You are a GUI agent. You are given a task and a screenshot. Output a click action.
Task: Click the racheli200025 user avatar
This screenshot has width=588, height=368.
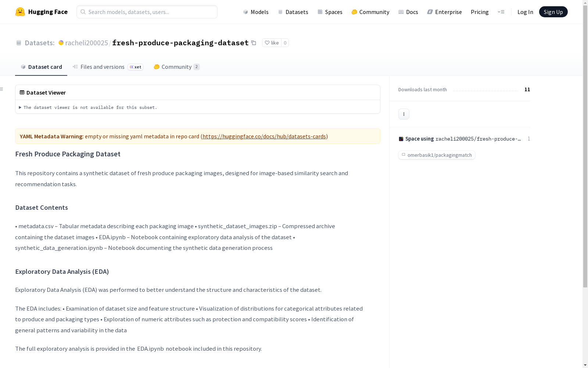tap(61, 43)
